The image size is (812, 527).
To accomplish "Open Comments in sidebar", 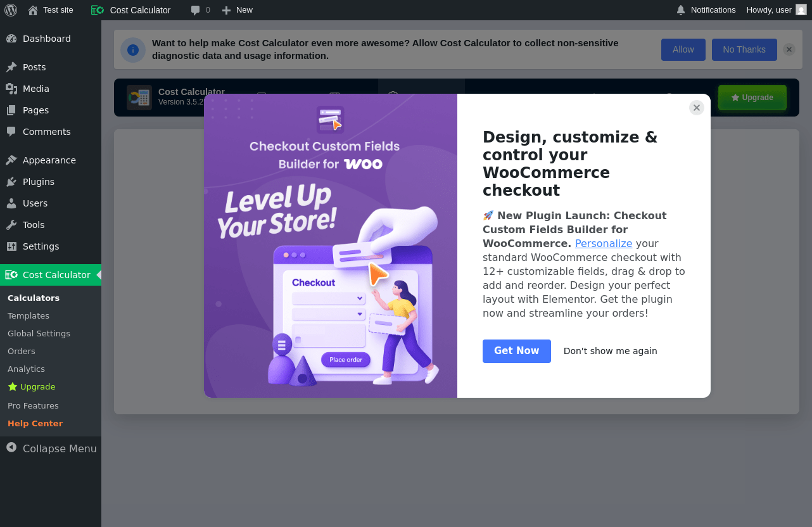I will pos(51,132).
